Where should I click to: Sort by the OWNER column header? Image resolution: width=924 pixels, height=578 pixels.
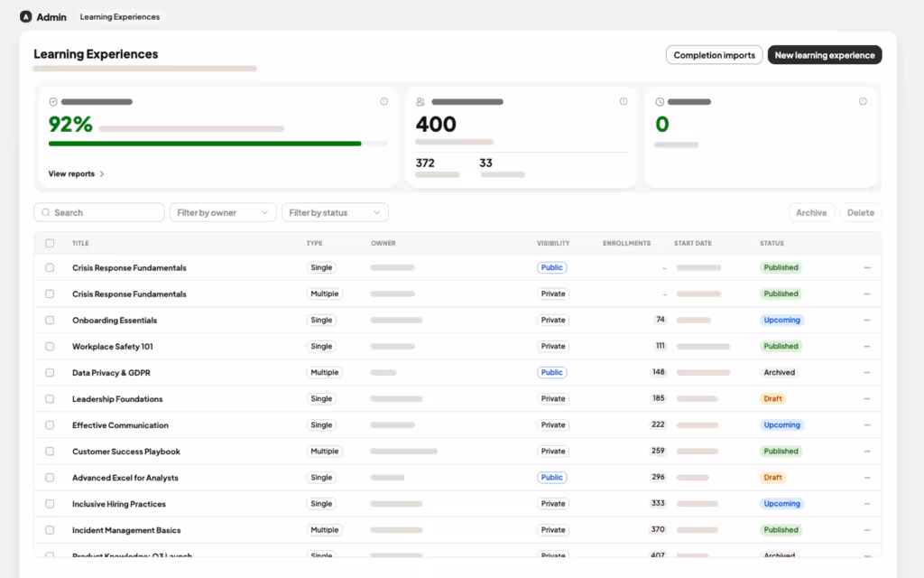[383, 243]
